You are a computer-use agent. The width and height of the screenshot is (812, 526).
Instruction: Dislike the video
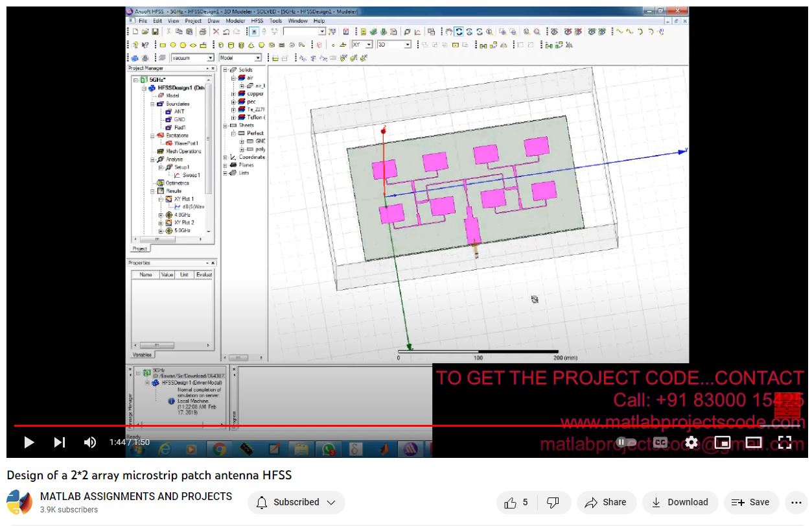click(x=553, y=502)
